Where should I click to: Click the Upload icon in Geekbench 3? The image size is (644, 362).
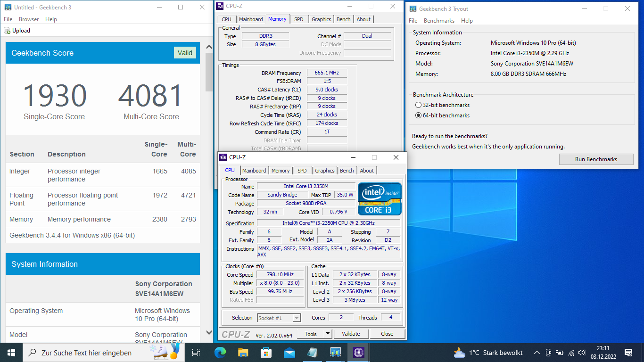7,31
